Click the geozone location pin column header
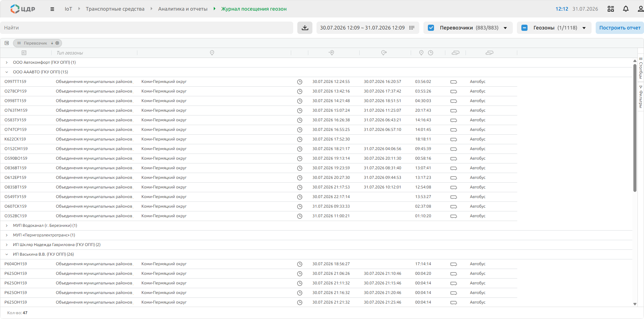Viewport: 644px width, 319px height. tap(212, 53)
